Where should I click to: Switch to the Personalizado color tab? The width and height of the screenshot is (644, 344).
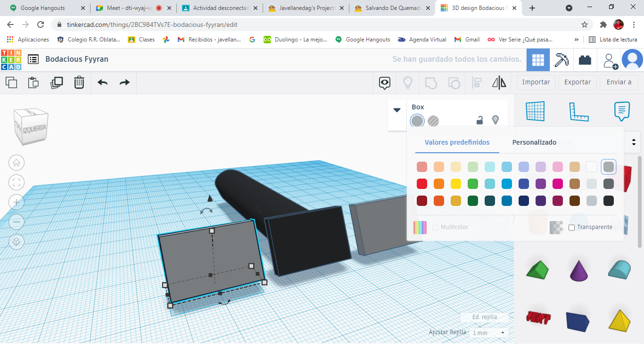pyautogui.click(x=534, y=142)
